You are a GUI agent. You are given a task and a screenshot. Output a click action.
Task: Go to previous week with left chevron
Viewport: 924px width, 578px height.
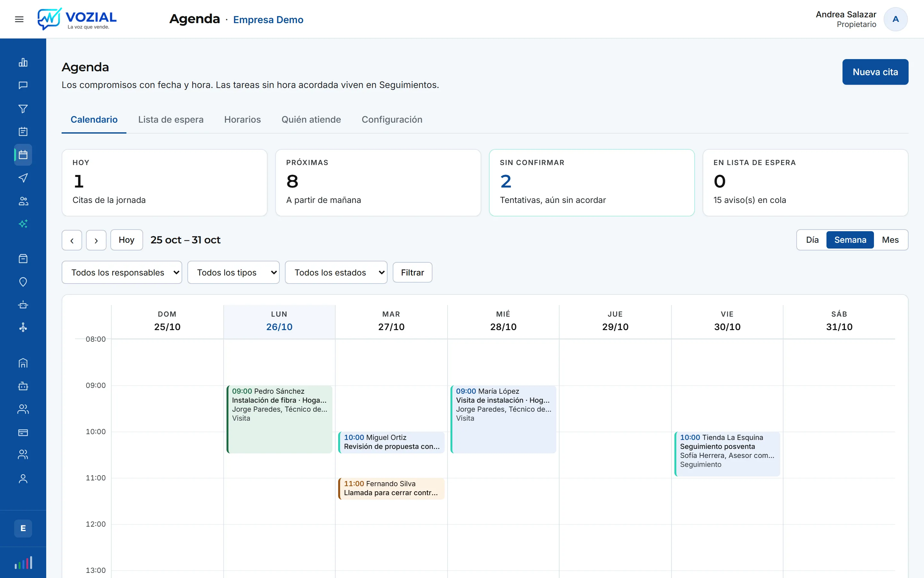(72, 240)
